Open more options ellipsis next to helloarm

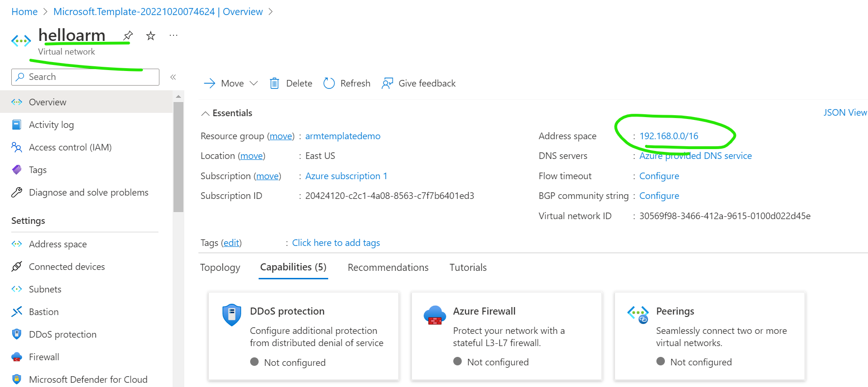174,35
